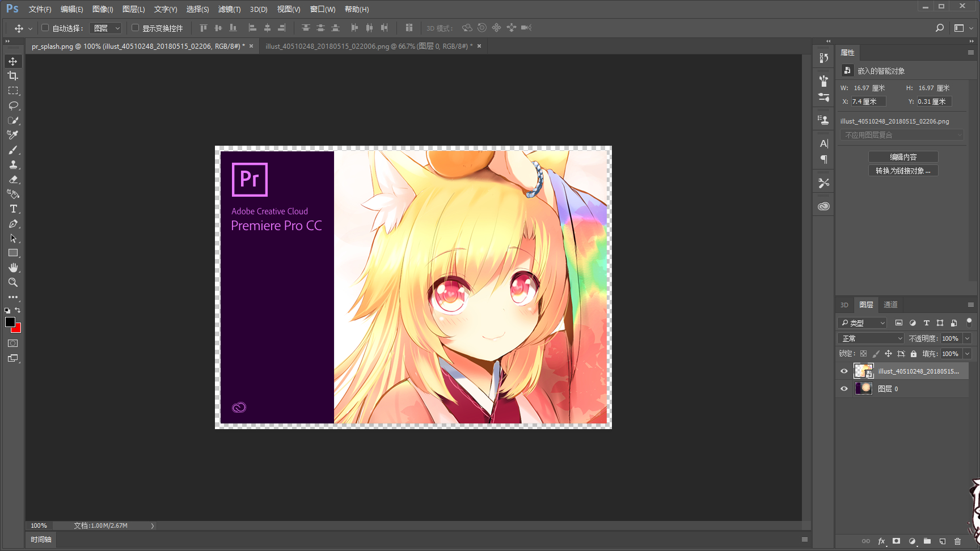Click the 转换为链接对象 button
Image resolution: width=980 pixels, height=551 pixels.
pyautogui.click(x=903, y=171)
